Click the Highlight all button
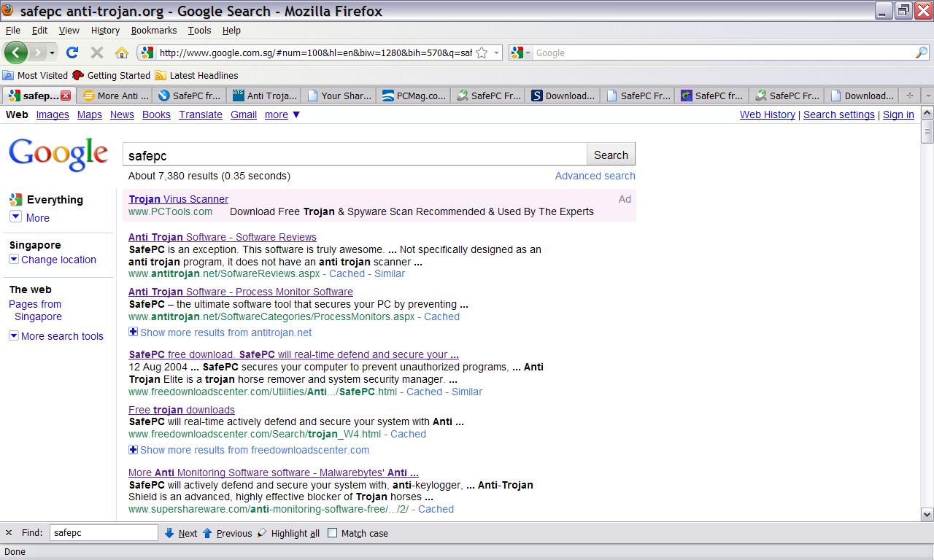The image size is (934, 560). tap(288, 533)
